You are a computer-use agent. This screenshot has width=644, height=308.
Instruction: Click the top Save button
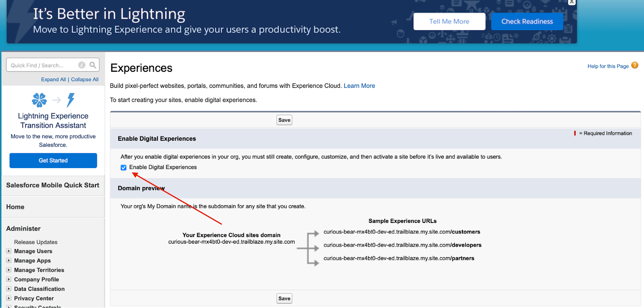tap(284, 120)
